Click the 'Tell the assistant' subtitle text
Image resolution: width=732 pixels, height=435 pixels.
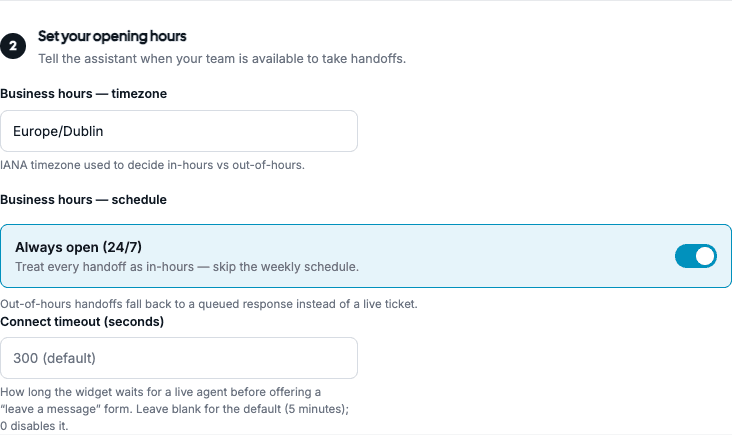(222, 58)
